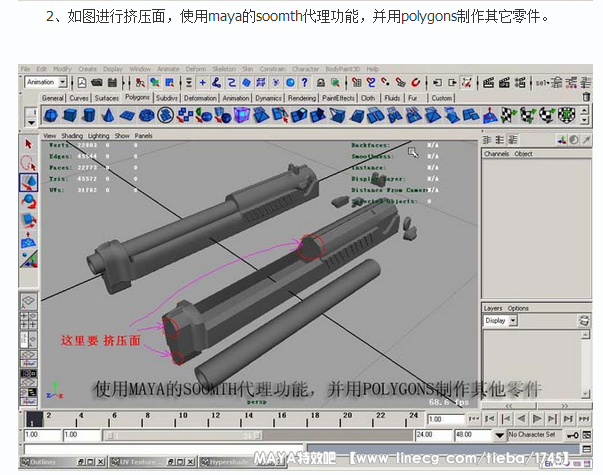Screen dimensions: 603x475
Task: Click the playback end field 24.00
Action: point(433,435)
